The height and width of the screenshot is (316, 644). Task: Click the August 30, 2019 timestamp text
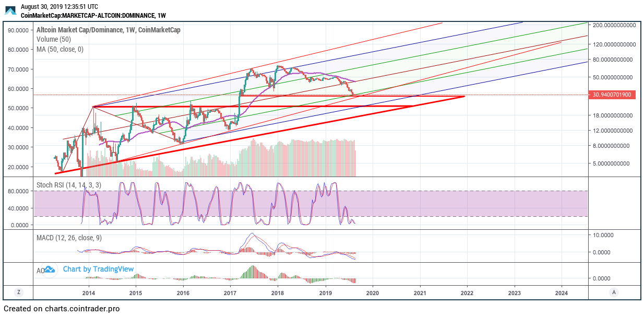point(59,7)
